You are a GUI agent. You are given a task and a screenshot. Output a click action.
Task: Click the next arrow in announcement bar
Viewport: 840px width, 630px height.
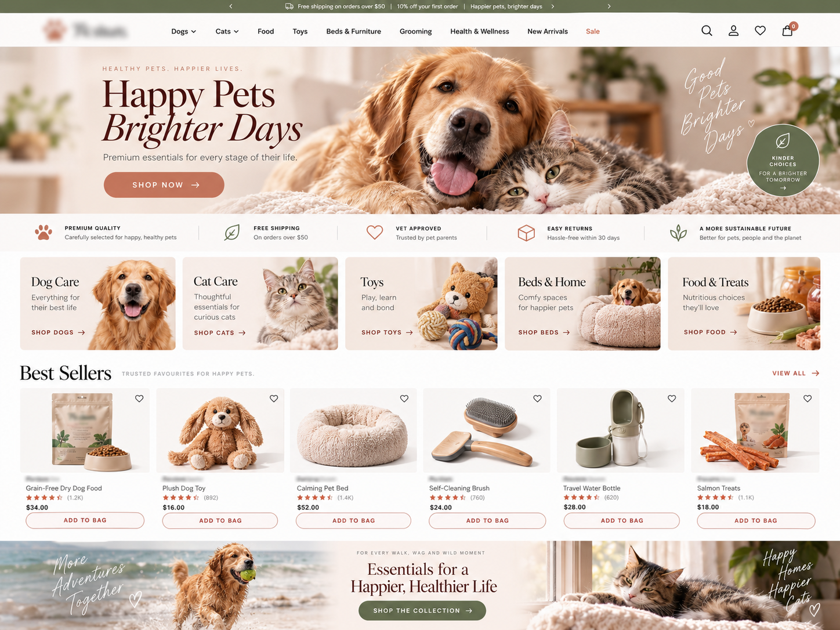pos(609,6)
